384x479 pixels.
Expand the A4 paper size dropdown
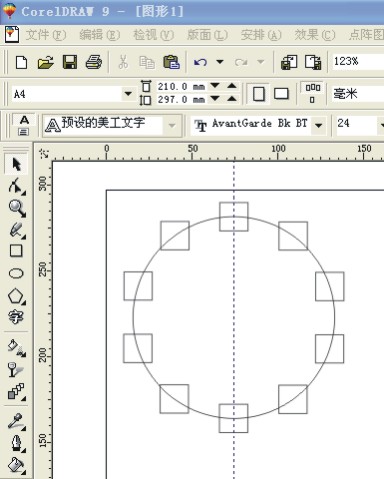pyautogui.click(x=128, y=94)
